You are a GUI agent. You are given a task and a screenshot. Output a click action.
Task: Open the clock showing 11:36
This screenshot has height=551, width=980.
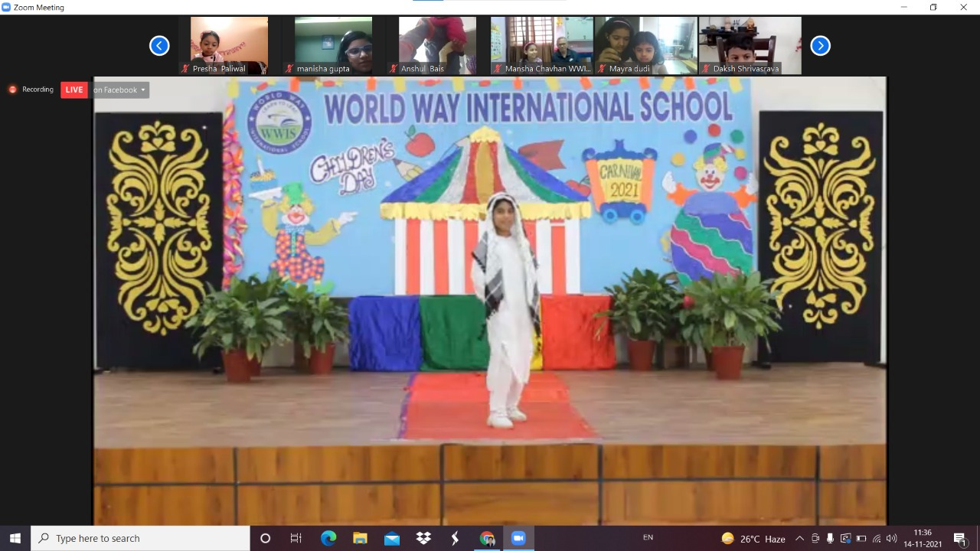pyautogui.click(x=923, y=539)
